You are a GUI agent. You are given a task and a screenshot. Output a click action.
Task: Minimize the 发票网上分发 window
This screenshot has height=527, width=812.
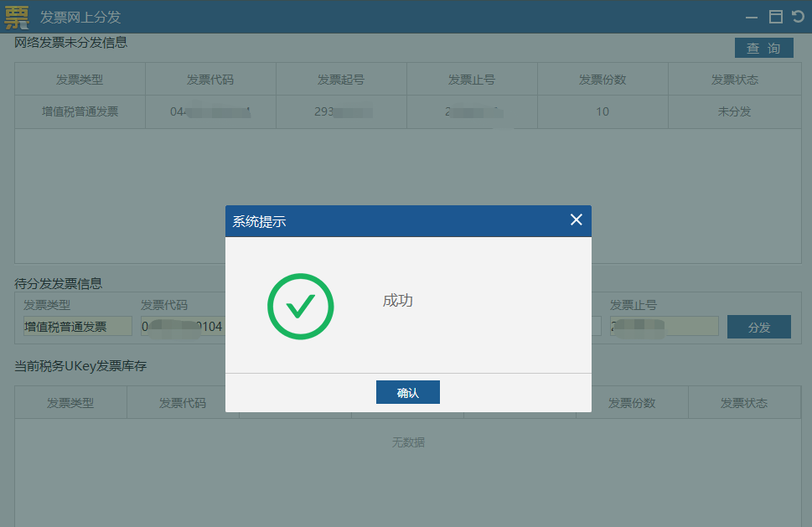pyautogui.click(x=752, y=17)
